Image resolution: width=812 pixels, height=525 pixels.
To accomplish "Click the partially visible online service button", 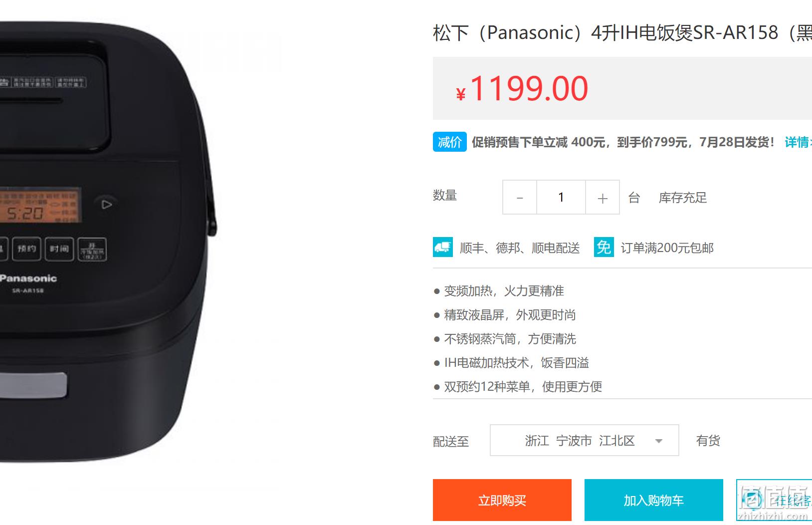I will [x=774, y=500].
